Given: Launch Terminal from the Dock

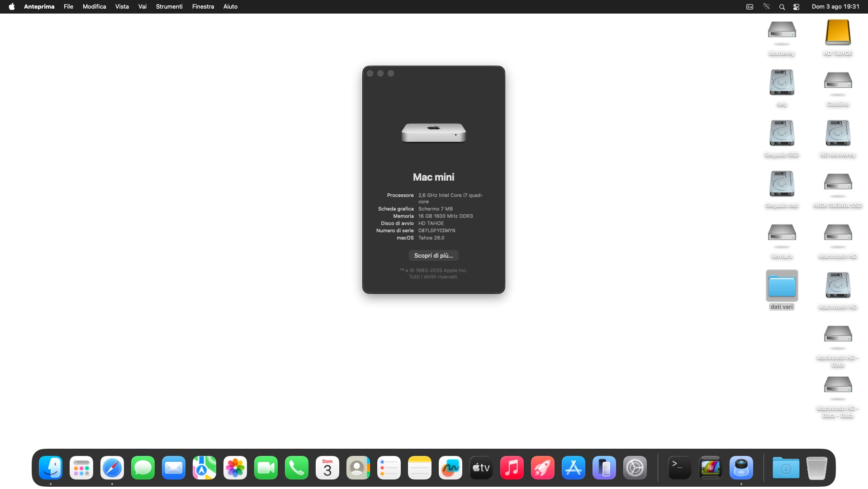Looking at the screenshot, I should click(680, 468).
